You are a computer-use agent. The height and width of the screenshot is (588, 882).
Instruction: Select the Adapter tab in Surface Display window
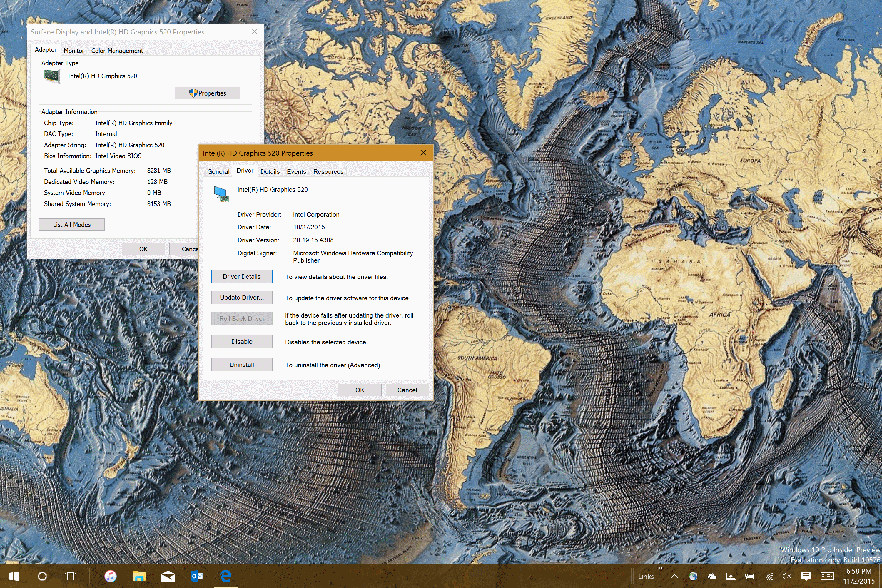click(46, 49)
